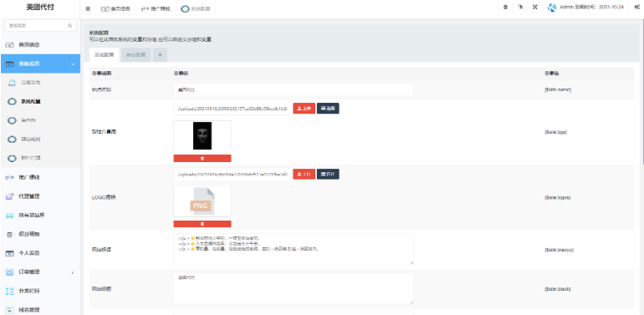644x315 pixels.
Task: Switch to the 推广赚钱 top tab
Action: 156,8
